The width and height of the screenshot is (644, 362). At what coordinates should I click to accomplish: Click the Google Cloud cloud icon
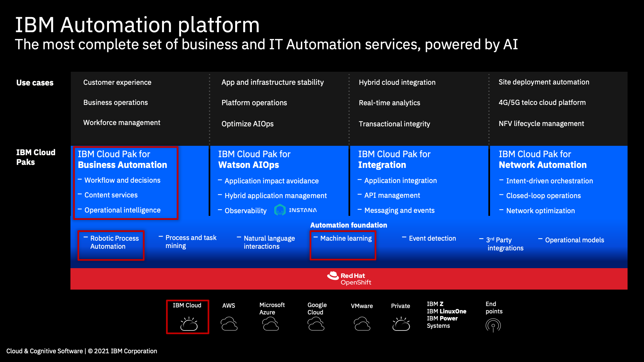[x=316, y=324]
